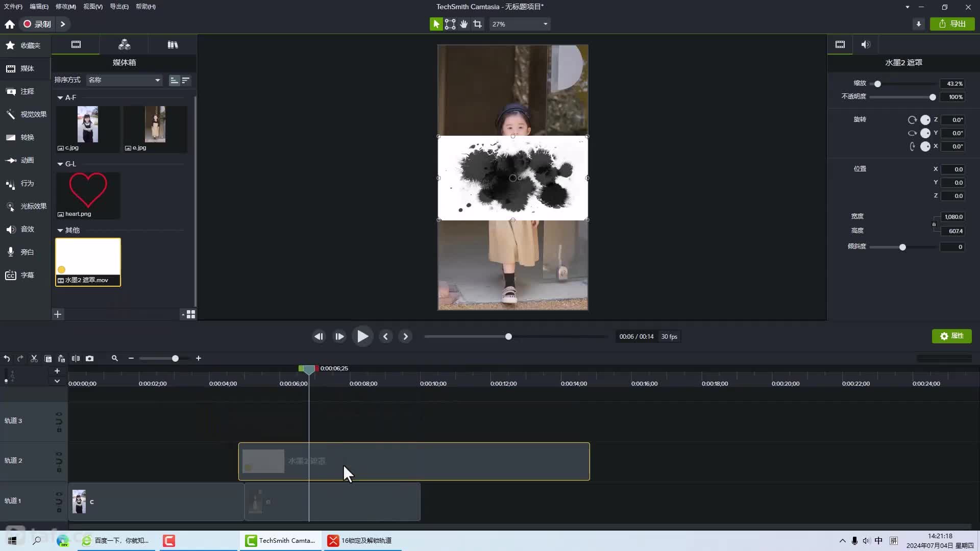The height and width of the screenshot is (551, 980).
Task: Switch to audio properties speaker tab
Action: pos(866,44)
